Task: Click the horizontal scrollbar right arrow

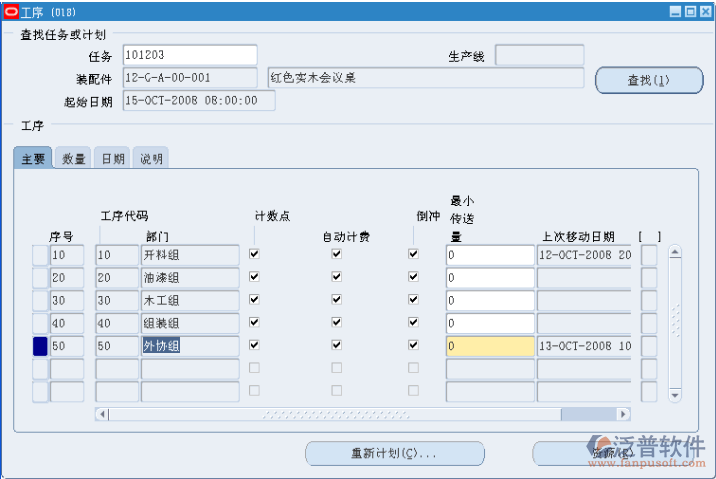Action: (x=624, y=414)
